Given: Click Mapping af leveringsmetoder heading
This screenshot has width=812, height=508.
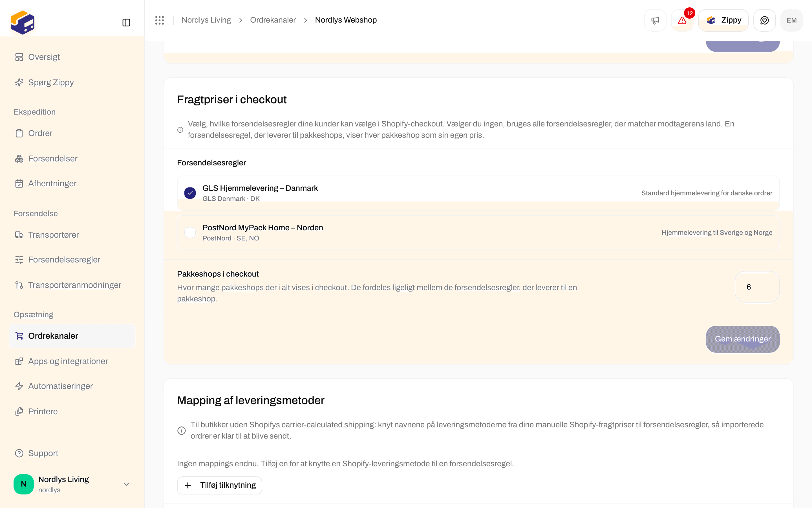Looking at the screenshot, I should pyautogui.click(x=251, y=400).
